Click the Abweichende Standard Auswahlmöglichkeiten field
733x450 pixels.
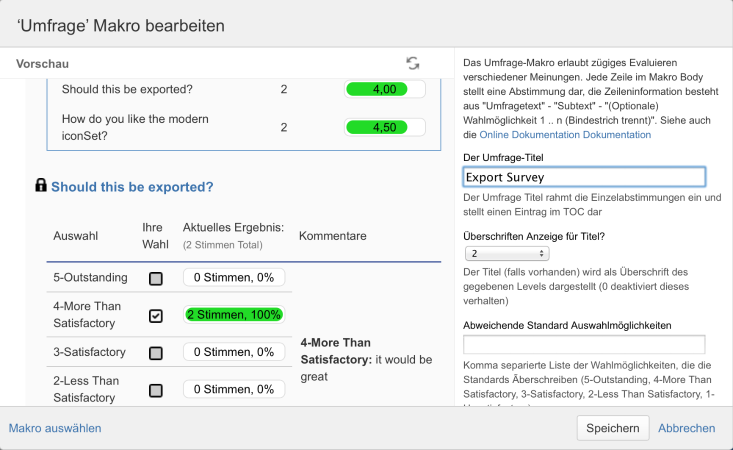pyautogui.click(x=584, y=345)
